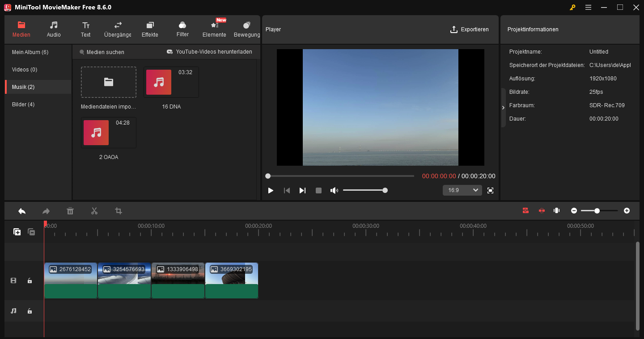The image size is (644, 339).
Task: Click the player volume slider
Action: [x=364, y=190]
